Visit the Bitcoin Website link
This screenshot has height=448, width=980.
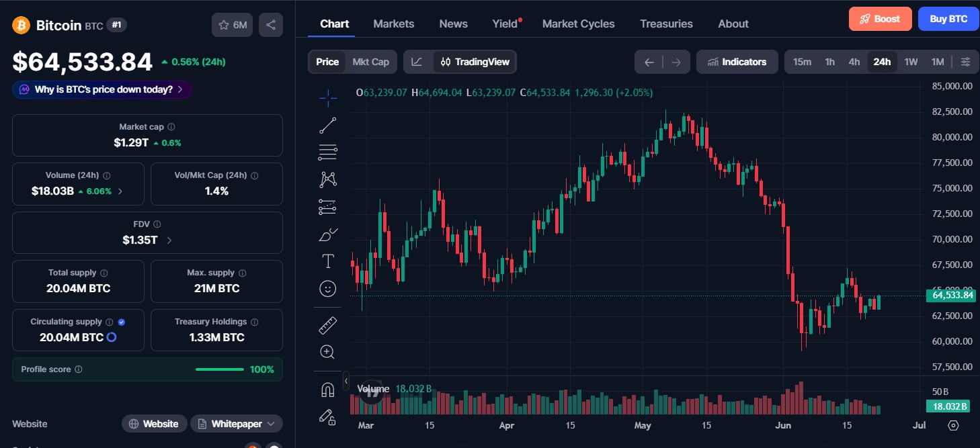[155, 424]
